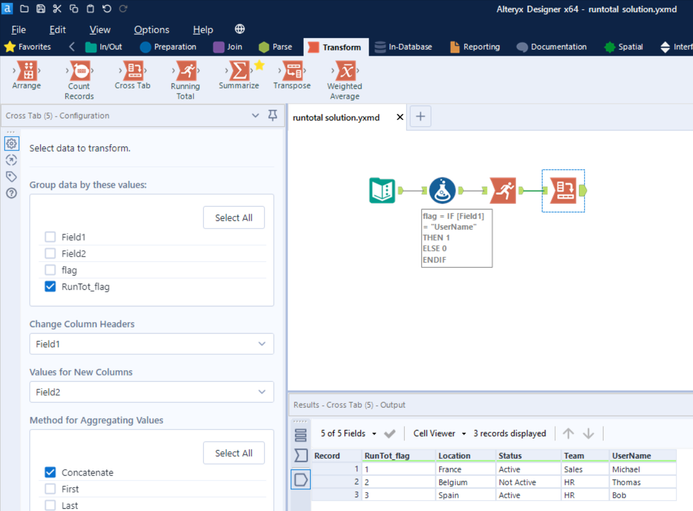This screenshot has height=511, width=693.
Task: Open the help question mark icon
Action: tap(11, 193)
